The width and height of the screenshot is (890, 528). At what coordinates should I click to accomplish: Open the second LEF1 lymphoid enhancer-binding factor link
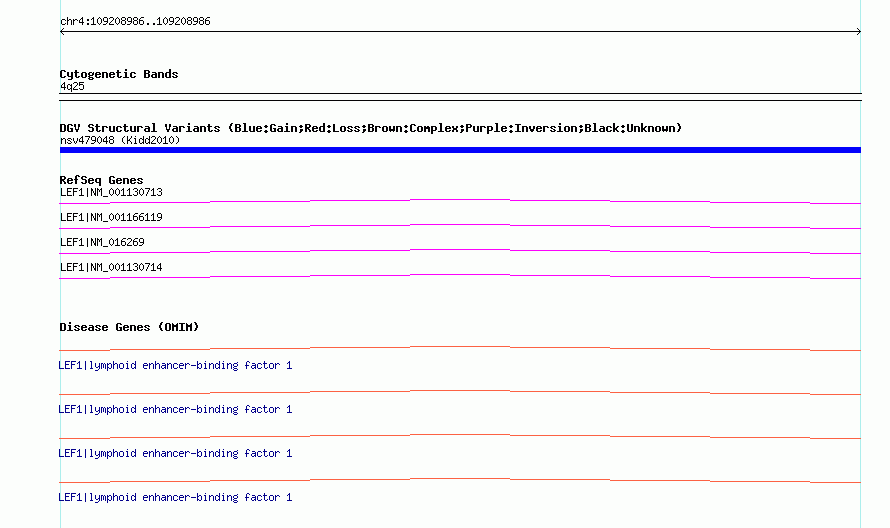(175, 409)
